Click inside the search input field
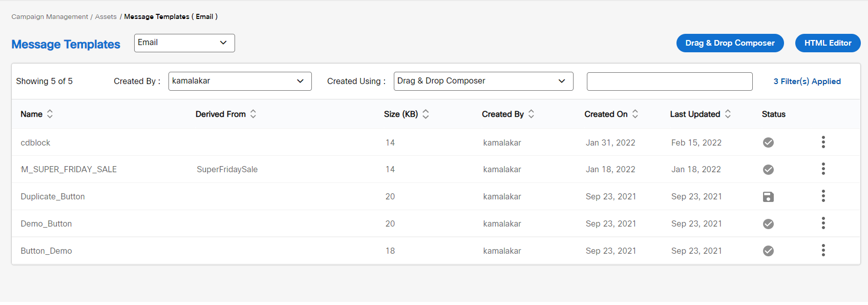This screenshot has height=305, width=868. (669, 81)
